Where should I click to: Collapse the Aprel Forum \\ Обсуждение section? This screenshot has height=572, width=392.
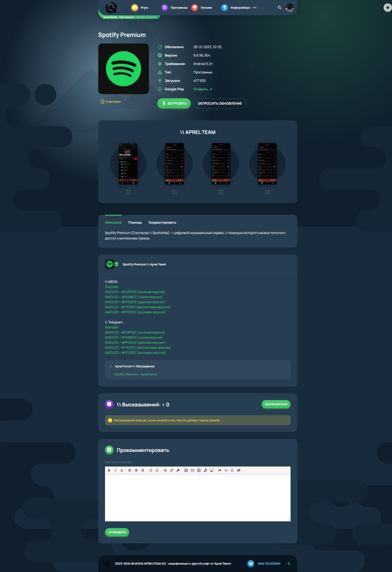(x=132, y=366)
